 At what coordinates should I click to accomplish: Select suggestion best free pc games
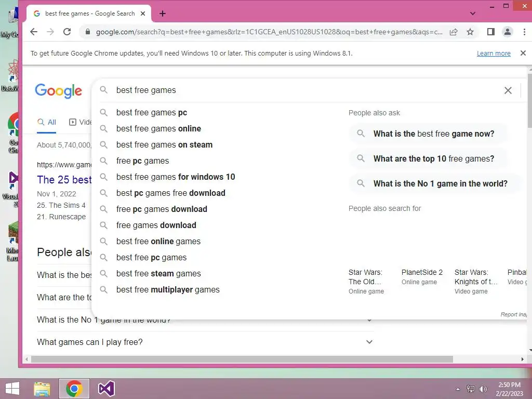coord(151,258)
